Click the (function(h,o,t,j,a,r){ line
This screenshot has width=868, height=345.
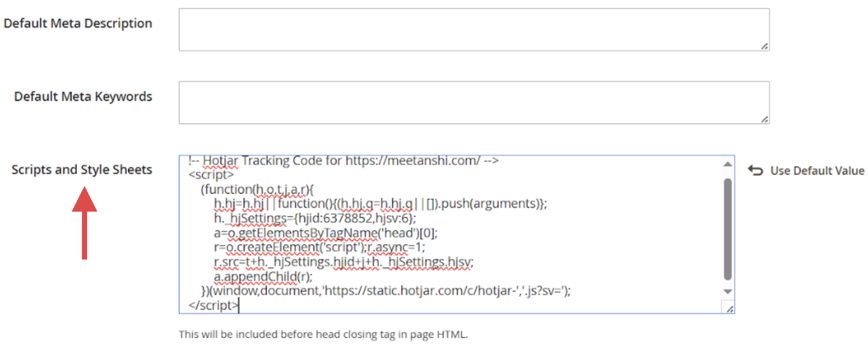coord(257,189)
